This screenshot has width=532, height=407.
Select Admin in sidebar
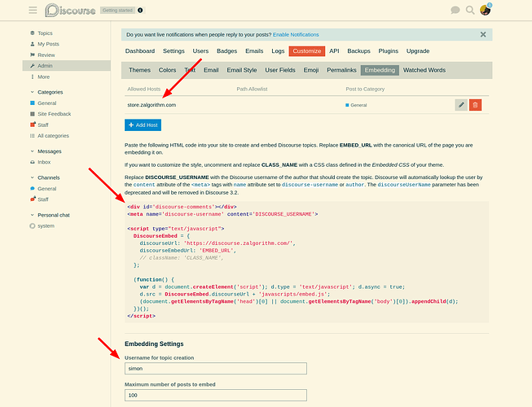[67, 66]
